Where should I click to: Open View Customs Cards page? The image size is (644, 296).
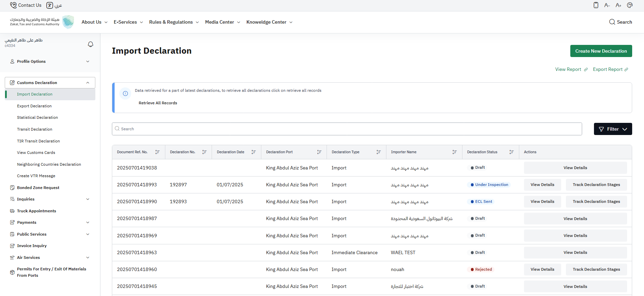click(x=36, y=153)
